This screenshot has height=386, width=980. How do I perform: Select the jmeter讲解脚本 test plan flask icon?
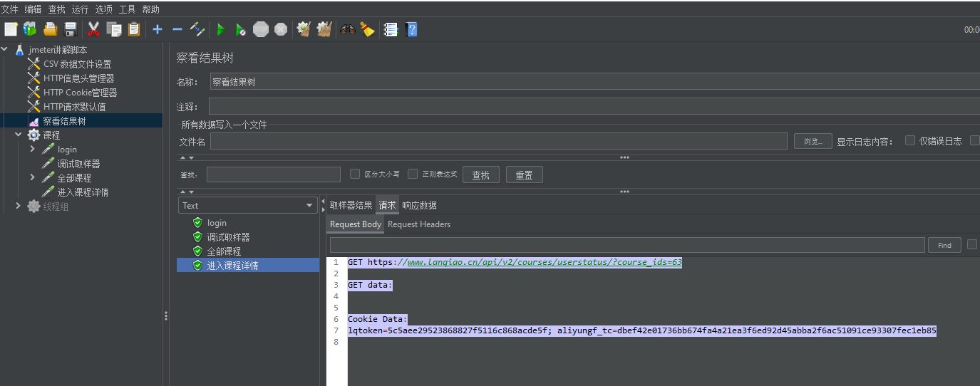click(19, 50)
